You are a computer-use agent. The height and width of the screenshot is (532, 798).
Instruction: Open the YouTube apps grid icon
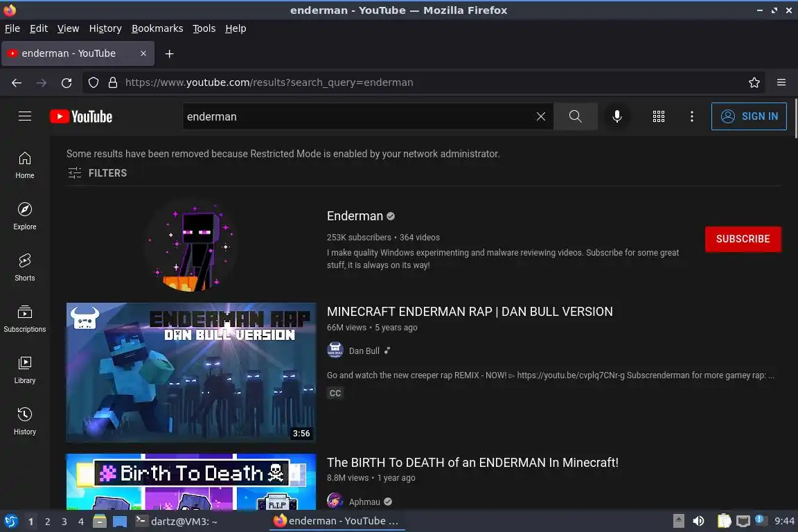coord(659,116)
